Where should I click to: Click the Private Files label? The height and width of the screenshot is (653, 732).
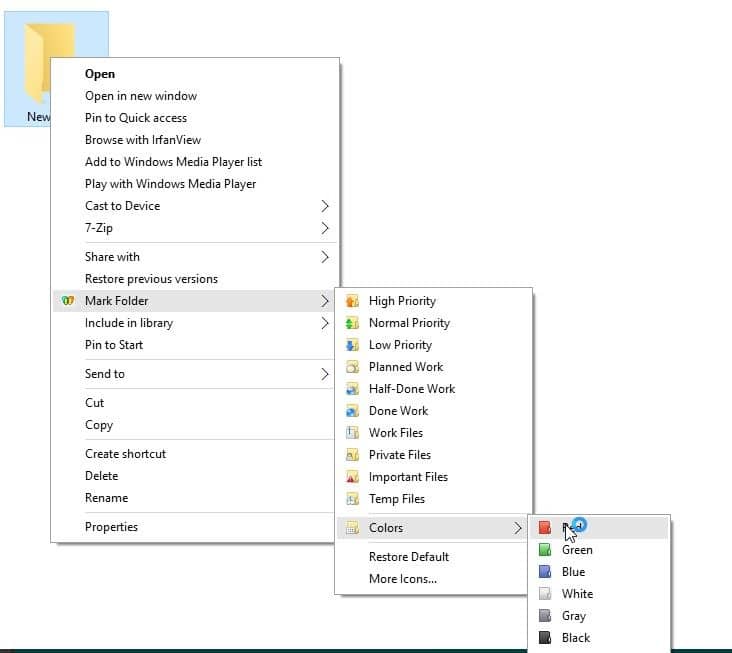[x=400, y=455]
